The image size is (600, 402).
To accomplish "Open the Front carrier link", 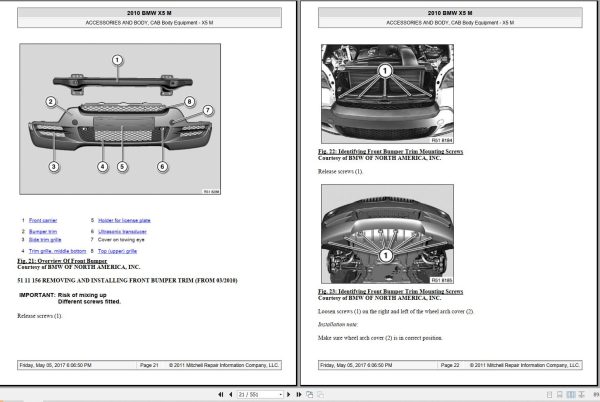I will [43, 220].
